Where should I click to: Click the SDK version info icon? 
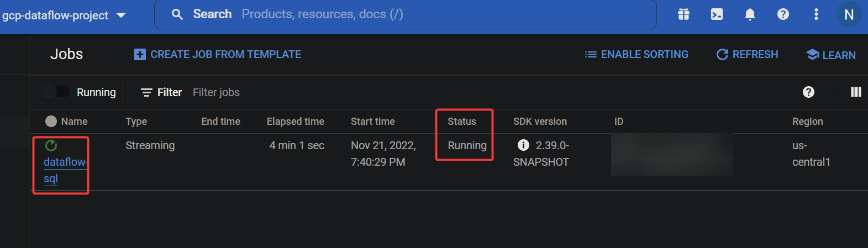pos(523,145)
